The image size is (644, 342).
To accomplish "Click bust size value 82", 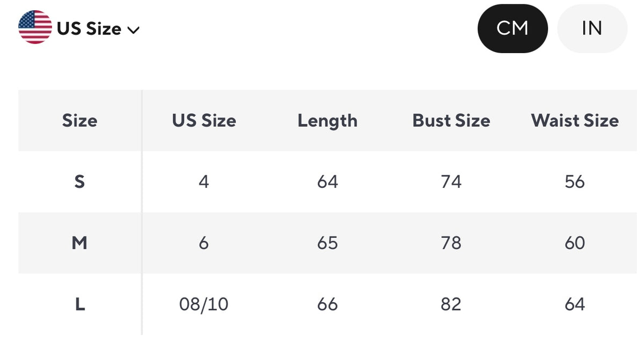I will (x=451, y=304).
